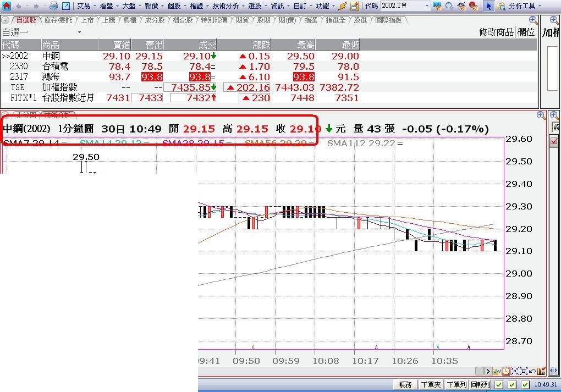Viewport: 561px width, 392px height.
Task: Zoom the chart panel with its magnifier icon
Action: click(x=541, y=115)
